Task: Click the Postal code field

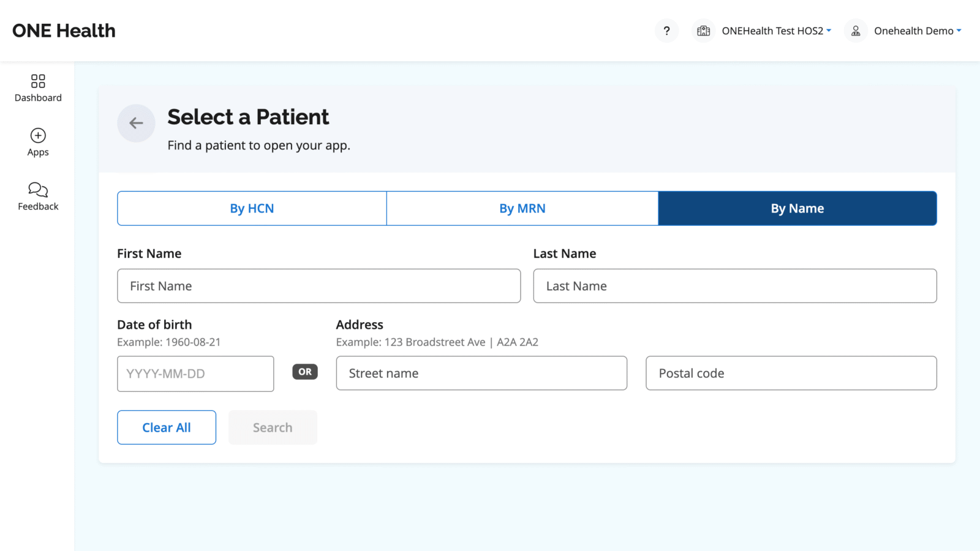Action: [791, 373]
